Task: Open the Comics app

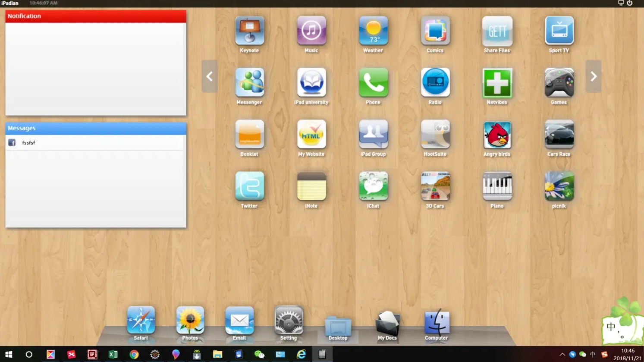Action: click(435, 31)
